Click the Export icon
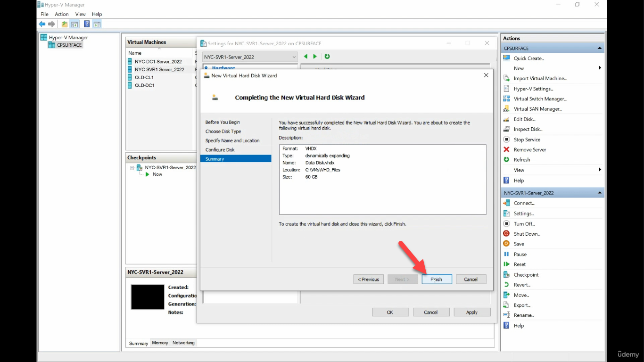644x362 pixels. pos(506,305)
